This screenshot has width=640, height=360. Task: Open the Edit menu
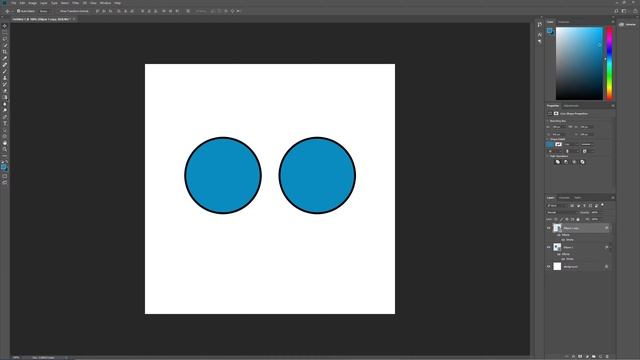pyautogui.click(x=22, y=3)
